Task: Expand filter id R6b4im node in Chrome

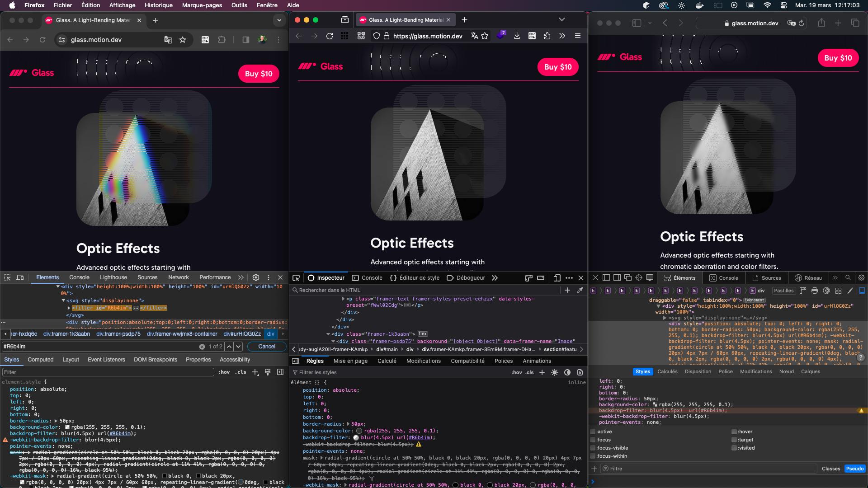Action: coord(69,308)
